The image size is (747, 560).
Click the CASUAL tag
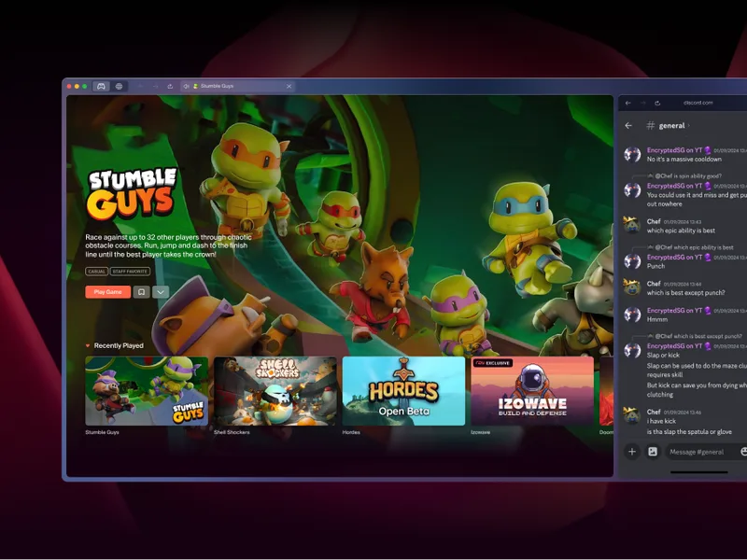click(97, 272)
